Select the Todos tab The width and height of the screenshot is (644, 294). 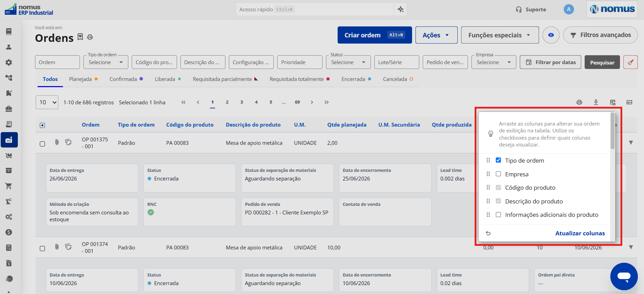pyautogui.click(x=50, y=79)
